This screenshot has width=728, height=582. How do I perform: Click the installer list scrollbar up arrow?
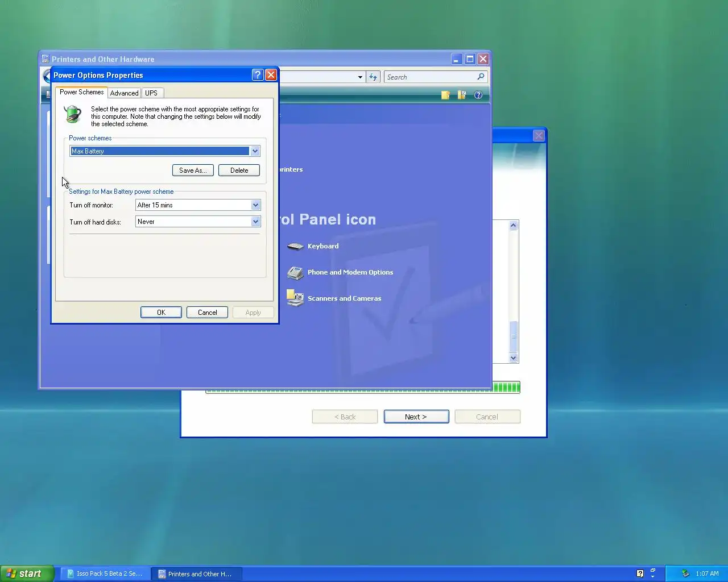pyautogui.click(x=513, y=226)
